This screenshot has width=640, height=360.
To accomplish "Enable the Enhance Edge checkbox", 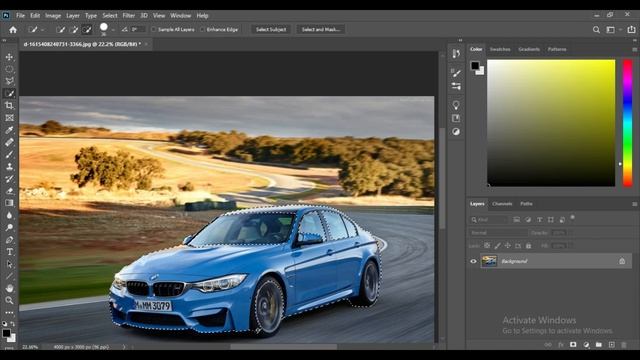I will point(202,29).
